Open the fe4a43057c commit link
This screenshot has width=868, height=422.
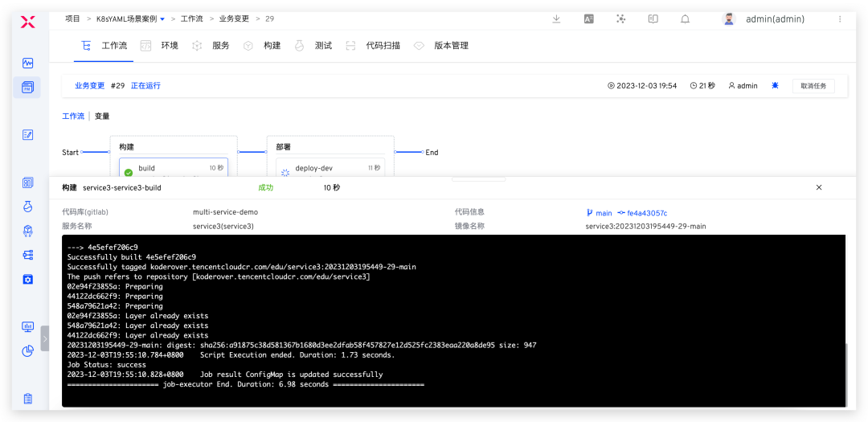tap(643, 213)
